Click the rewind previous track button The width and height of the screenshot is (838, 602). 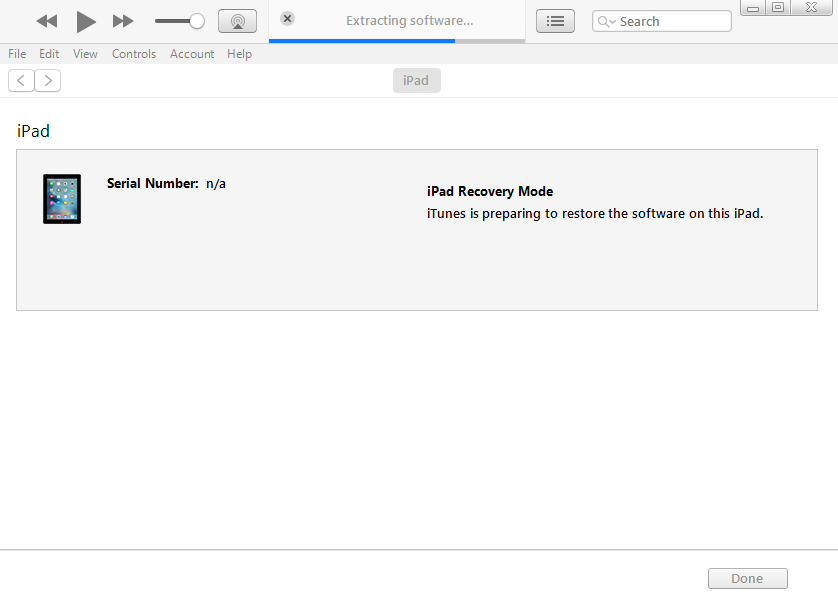(x=46, y=21)
